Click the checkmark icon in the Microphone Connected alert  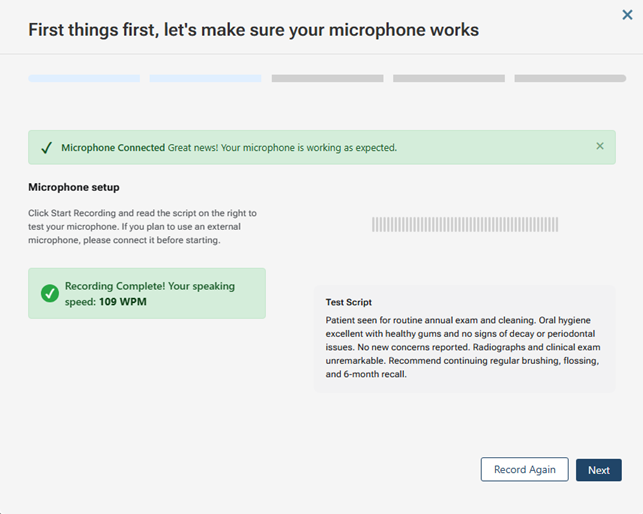click(x=46, y=148)
